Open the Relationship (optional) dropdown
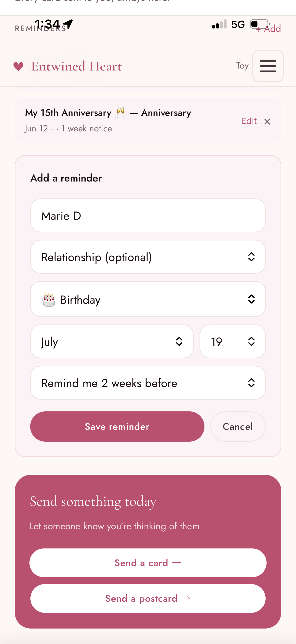296x644 pixels. [148, 257]
